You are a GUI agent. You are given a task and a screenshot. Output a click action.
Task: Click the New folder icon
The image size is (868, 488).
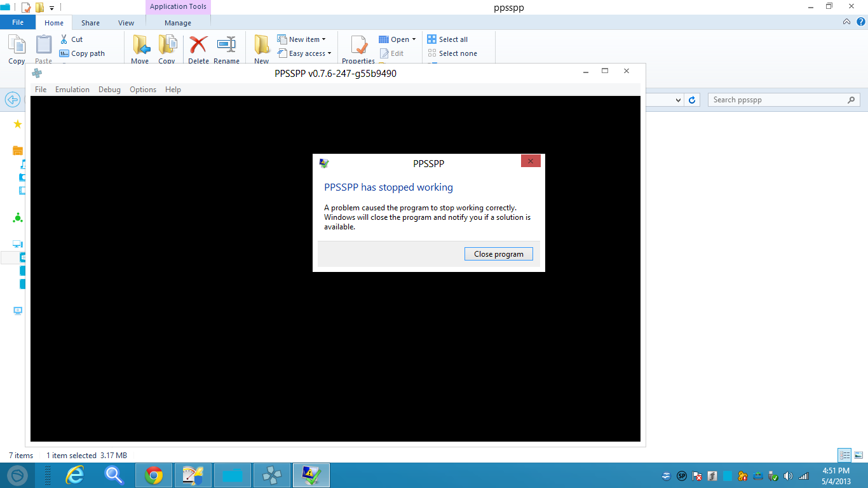[262, 46]
